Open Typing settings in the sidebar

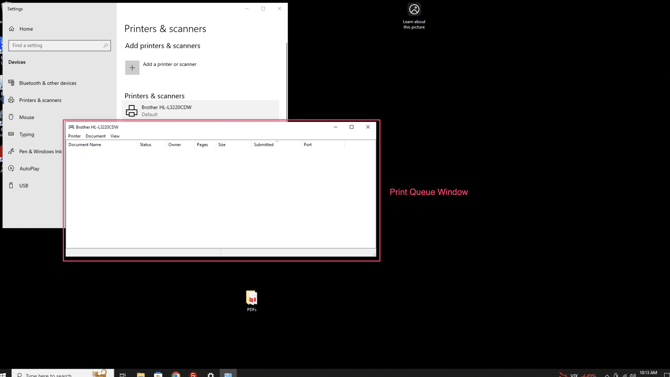coord(21,134)
